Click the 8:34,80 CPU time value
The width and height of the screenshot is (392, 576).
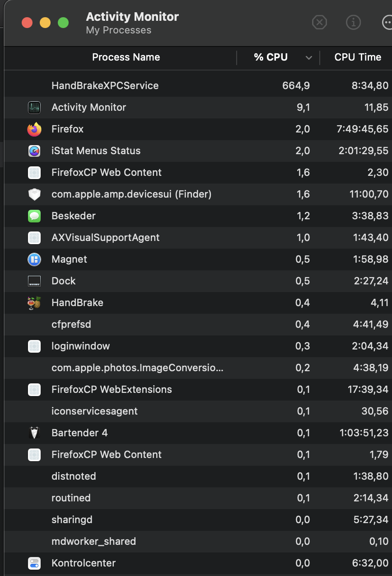(x=370, y=85)
